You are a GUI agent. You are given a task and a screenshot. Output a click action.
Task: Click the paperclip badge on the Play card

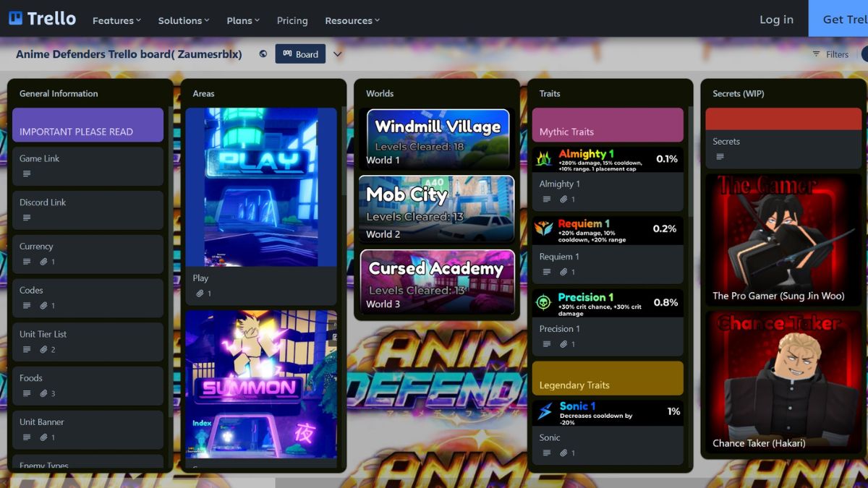point(200,293)
